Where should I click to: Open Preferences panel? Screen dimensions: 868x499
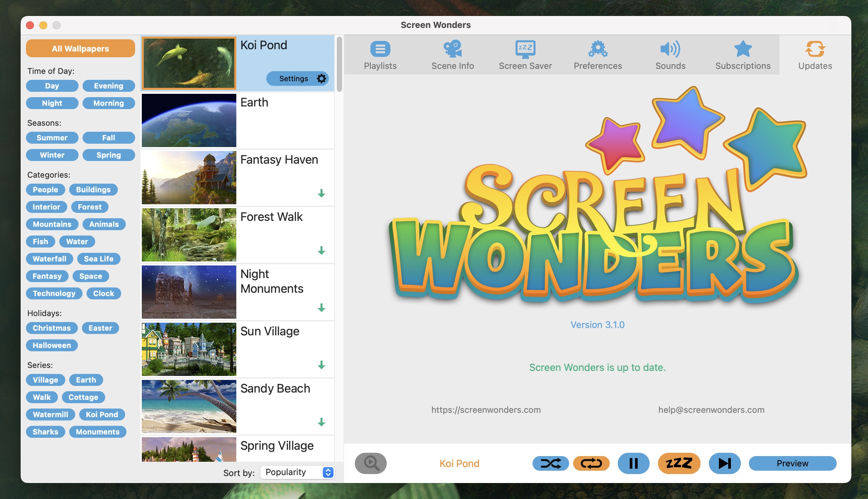pos(598,54)
